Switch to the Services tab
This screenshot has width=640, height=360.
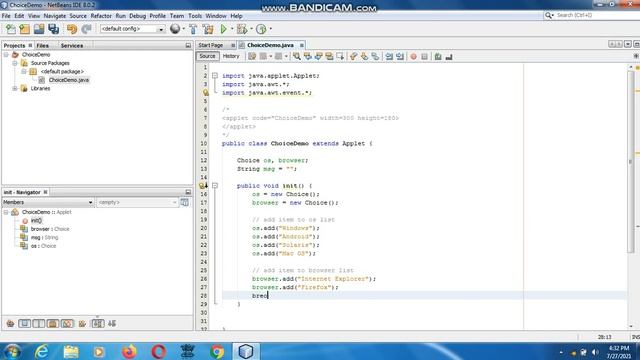pyautogui.click(x=72, y=46)
